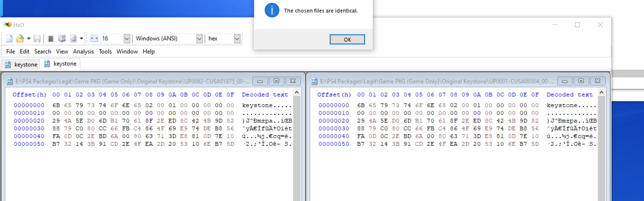
Task: Open the Analysis menu
Action: point(83,52)
